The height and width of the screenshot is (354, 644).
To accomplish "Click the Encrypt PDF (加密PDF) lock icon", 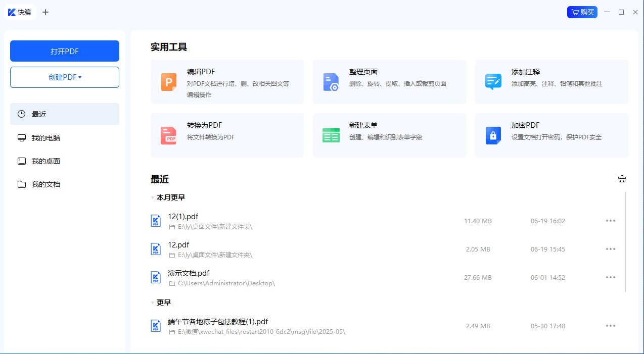I will (493, 135).
